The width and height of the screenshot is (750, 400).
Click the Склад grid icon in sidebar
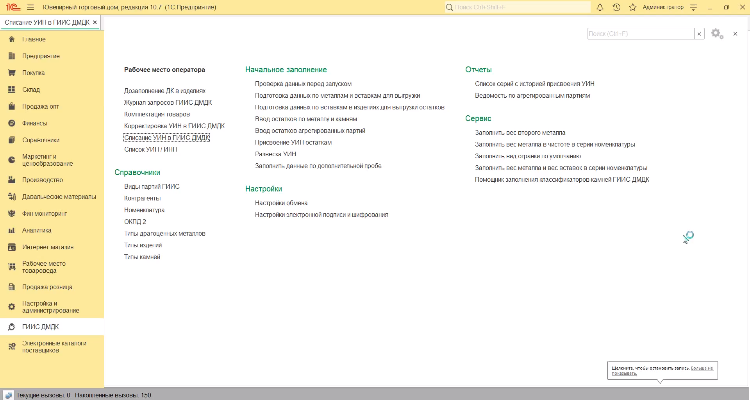coord(11,89)
